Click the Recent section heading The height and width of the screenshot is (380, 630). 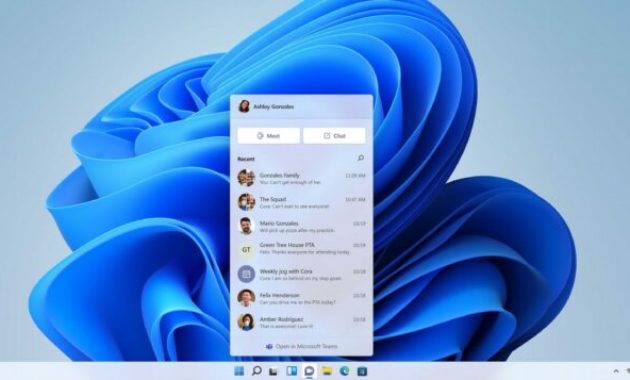tap(246, 159)
